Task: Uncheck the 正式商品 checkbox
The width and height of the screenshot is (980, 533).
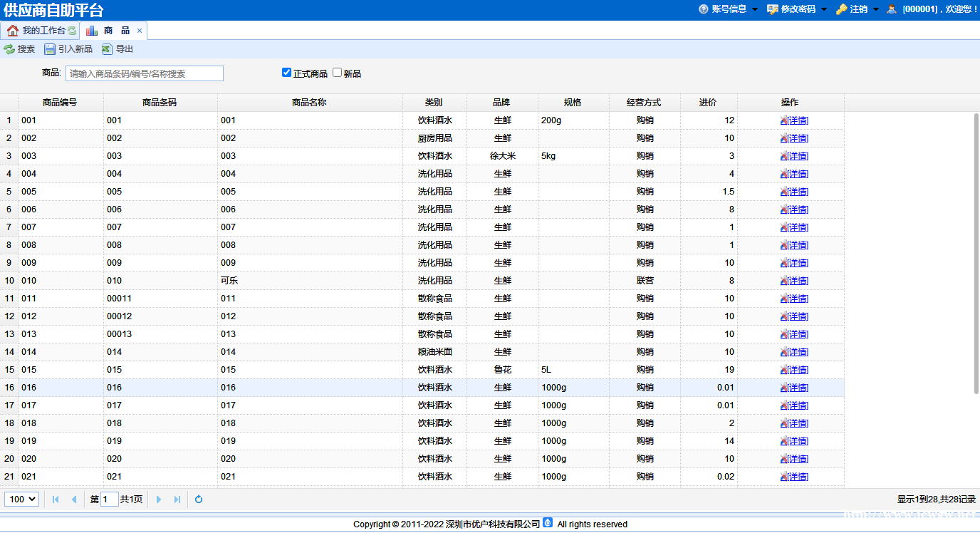Action: [287, 73]
